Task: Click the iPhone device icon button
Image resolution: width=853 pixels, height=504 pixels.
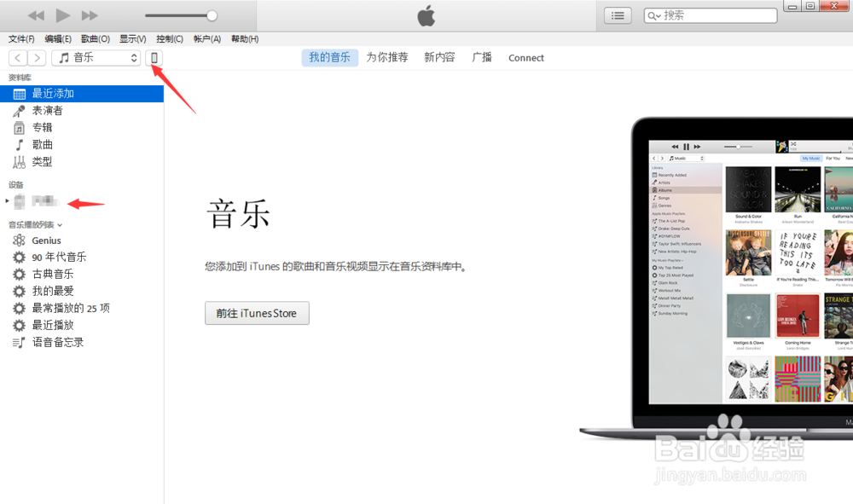Action: pyautogui.click(x=154, y=58)
